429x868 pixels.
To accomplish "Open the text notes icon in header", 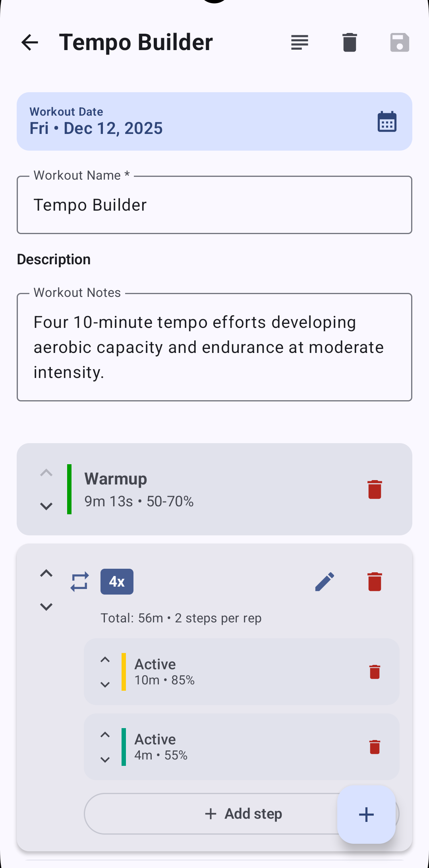I will coord(300,43).
